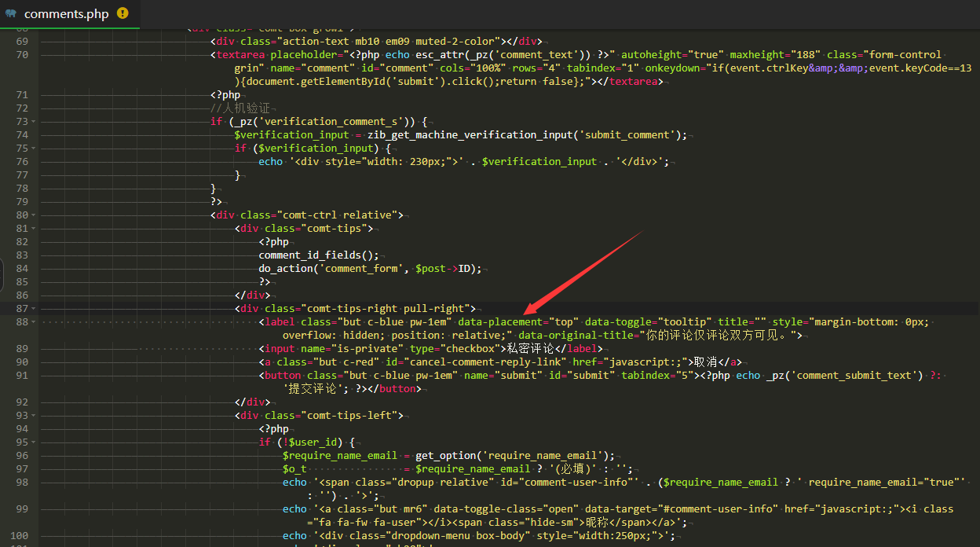Collapse the comt-tips-left div at line 93
The width and height of the screenshot is (980, 547).
click(35, 416)
